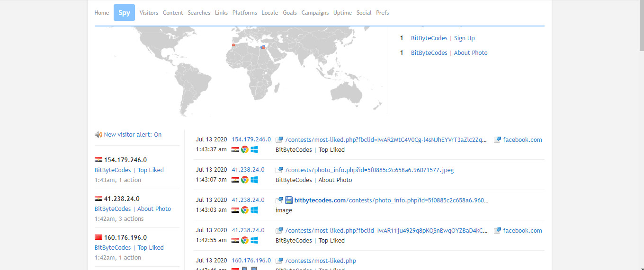Screen dimensions: 644x270
Task: Click the visitor dot over Morocco on the map
Action: 233,45
